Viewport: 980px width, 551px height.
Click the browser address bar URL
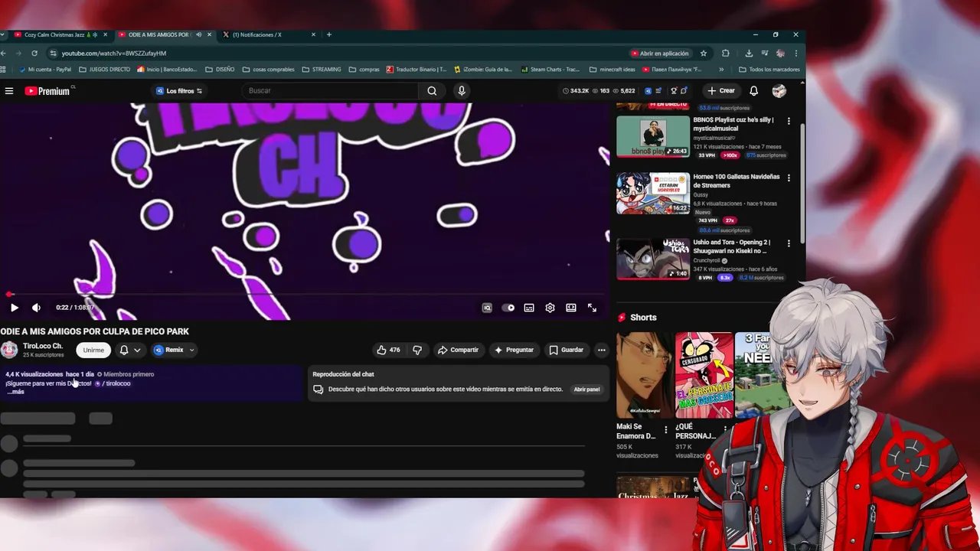(x=114, y=54)
